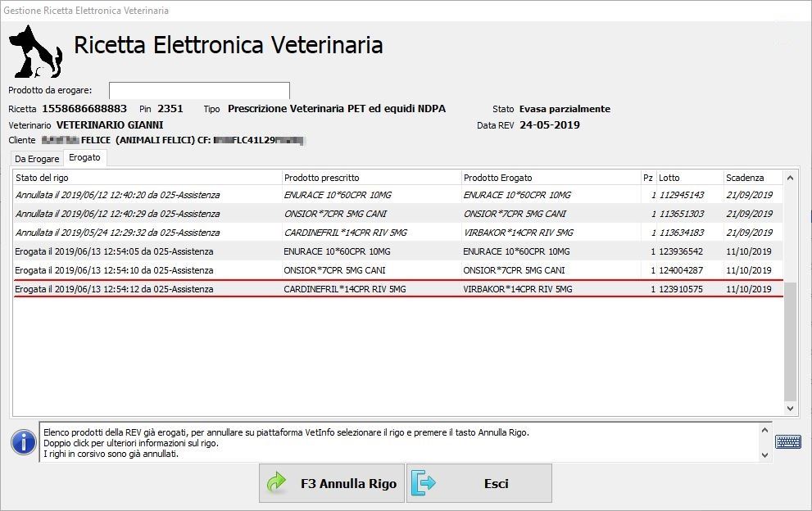Screen dimensions: 812x511
Task: Switch to the Da Erogare tab
Action: pyautogui.click(x=37, y=159)
